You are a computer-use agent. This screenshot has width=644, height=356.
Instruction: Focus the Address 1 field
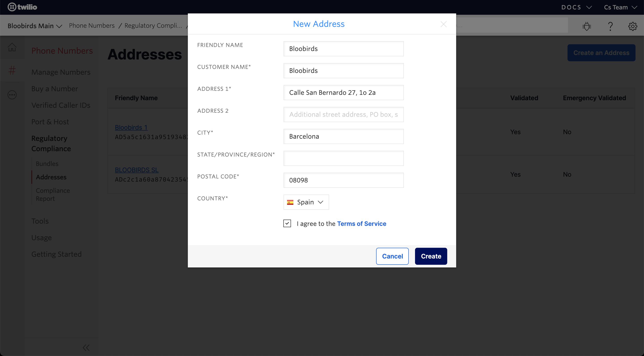click(x=343, y=93)
